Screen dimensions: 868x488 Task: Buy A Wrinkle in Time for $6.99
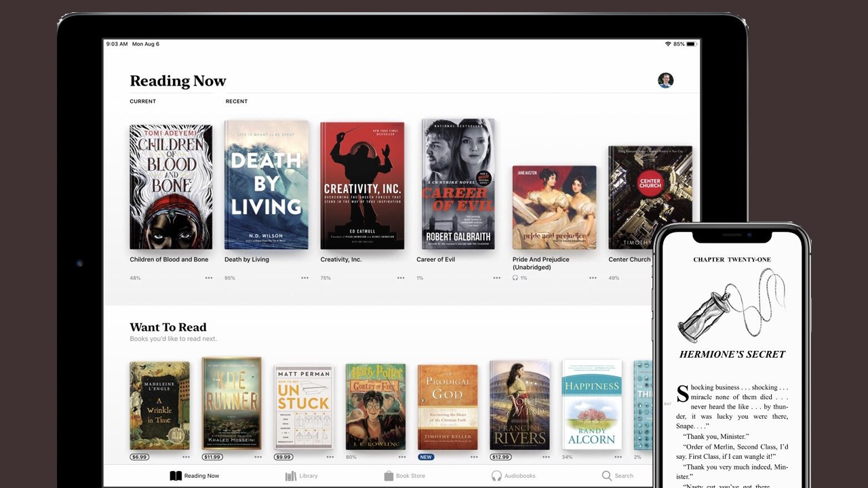[139, 457]
